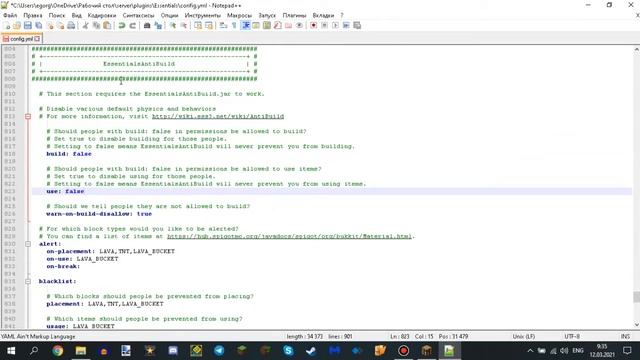Click the Open file toolbar icon
Image resolution: width=640 pixels, height=360 pixels.
click(17, 26)
